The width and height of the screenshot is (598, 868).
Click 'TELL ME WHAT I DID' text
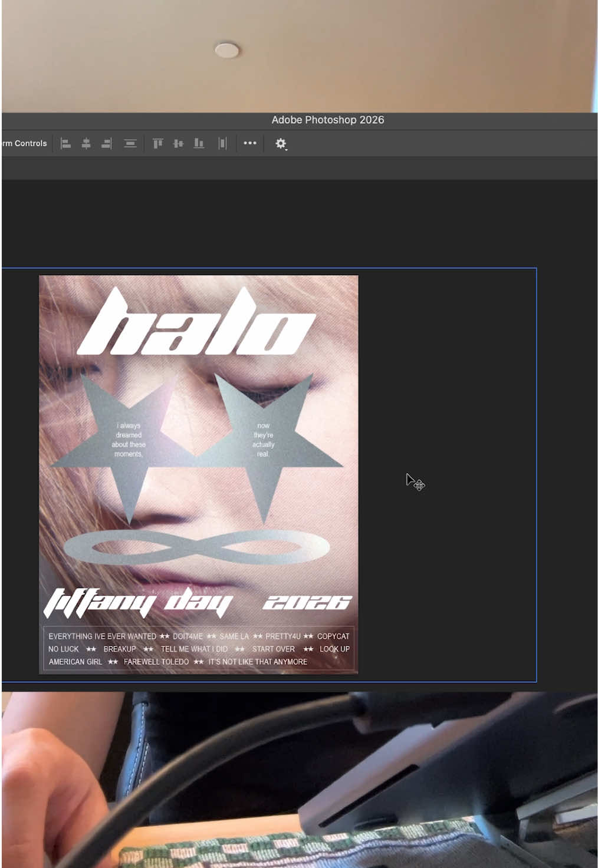194,649
